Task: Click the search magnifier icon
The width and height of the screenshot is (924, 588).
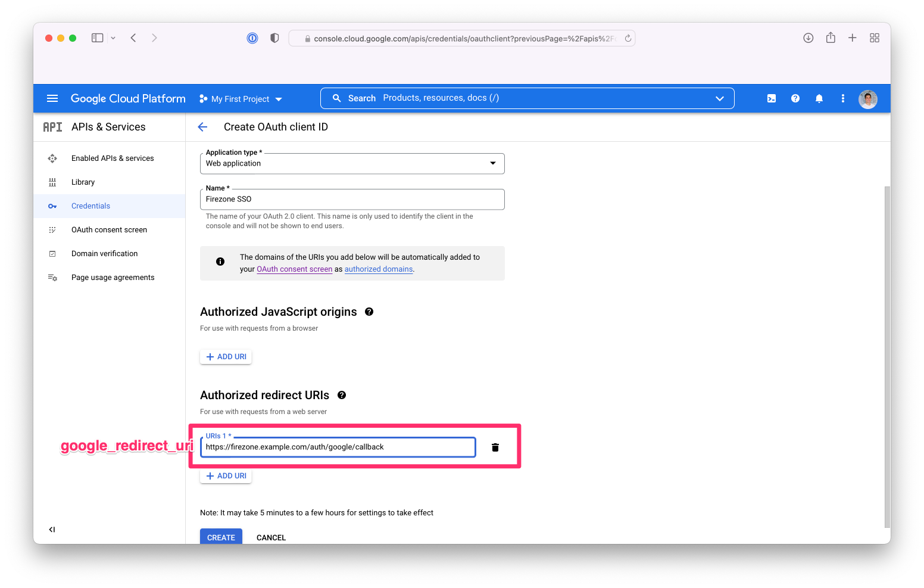Action: tap(336, 98)
